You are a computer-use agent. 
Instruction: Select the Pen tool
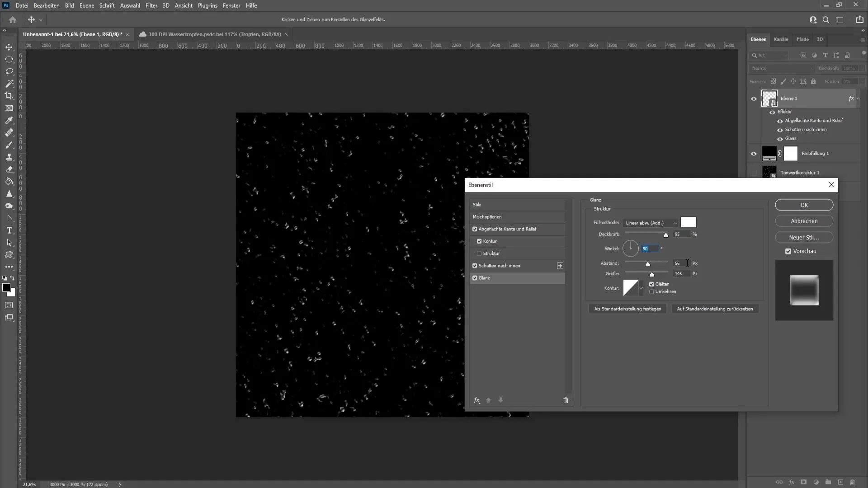coord(9,218)
